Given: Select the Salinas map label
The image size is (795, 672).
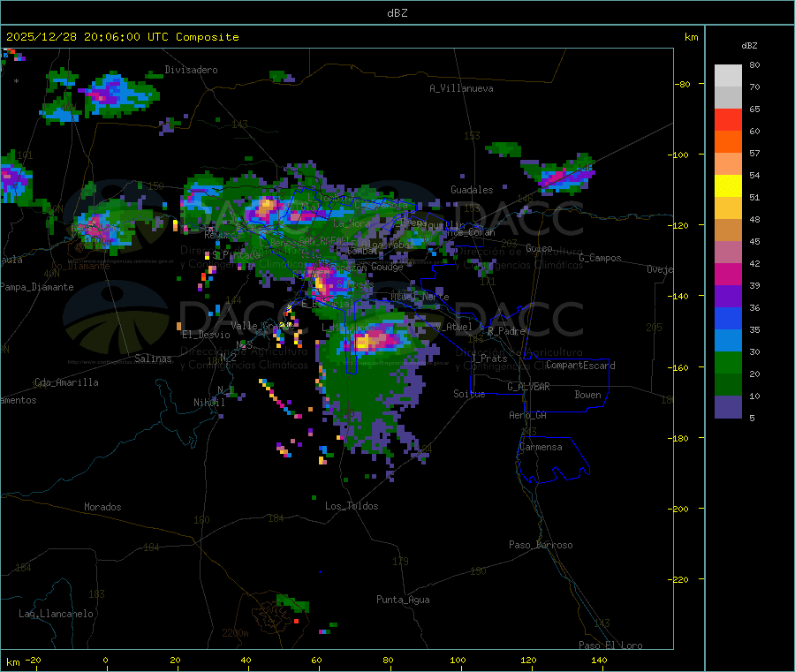Looking at the screenshot, I should click(153, 359).
